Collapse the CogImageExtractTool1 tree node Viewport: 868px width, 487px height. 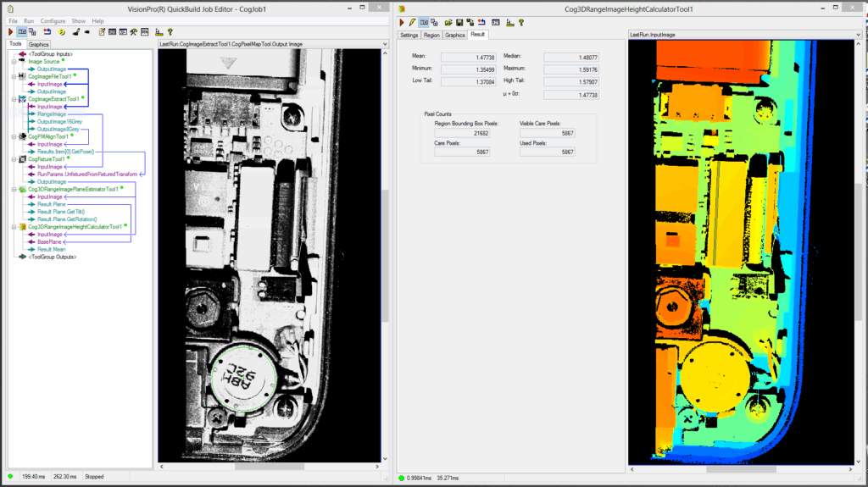point(13,99)
